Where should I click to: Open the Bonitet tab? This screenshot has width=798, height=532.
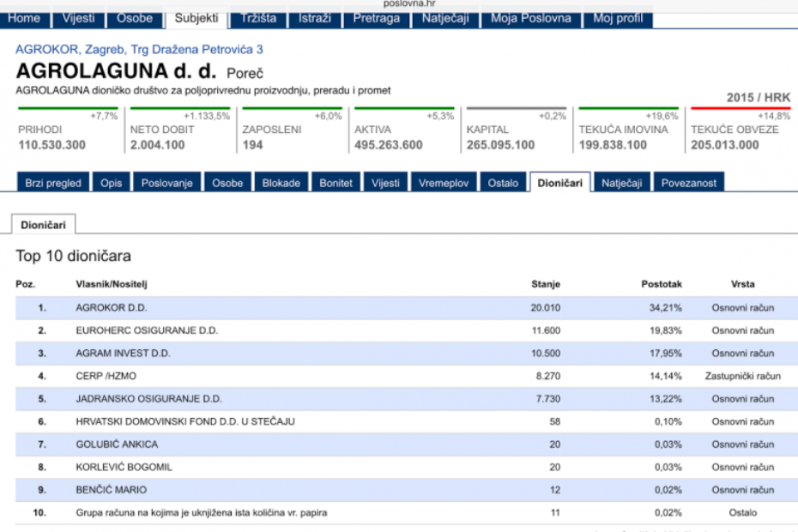(x=336, y=183)
